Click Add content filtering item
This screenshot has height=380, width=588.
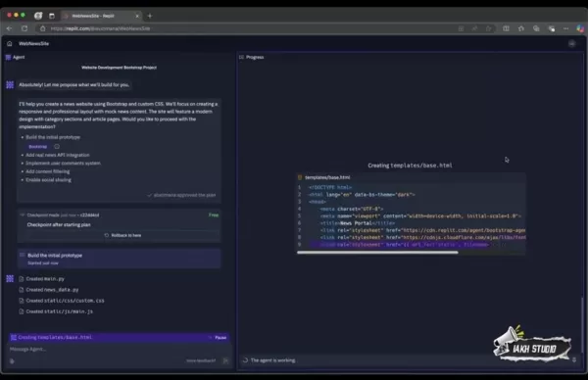point(48,171)
